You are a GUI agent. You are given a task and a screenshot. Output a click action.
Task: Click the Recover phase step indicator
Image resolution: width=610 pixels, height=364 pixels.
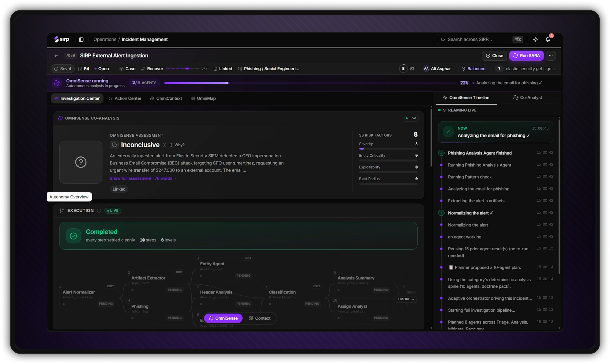182,69
